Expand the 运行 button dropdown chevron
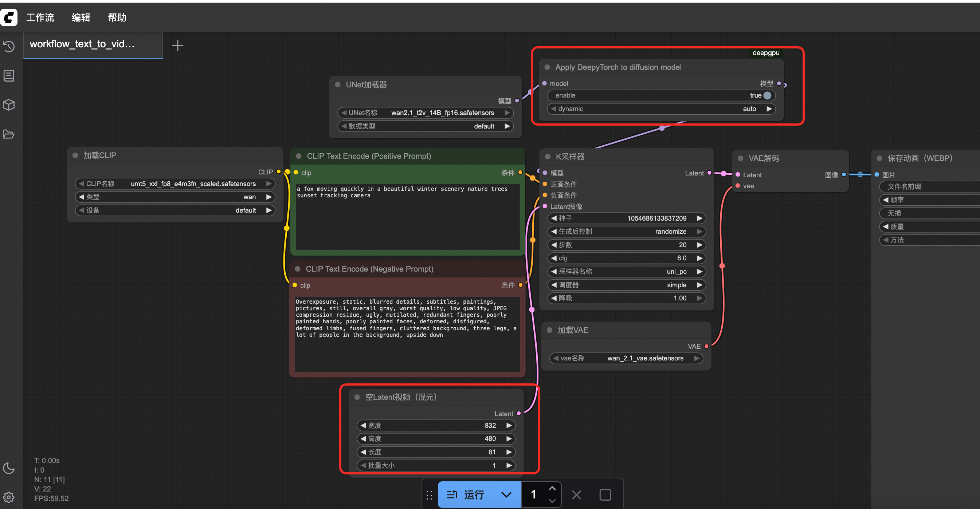980x509 pixels. tap(506, 494)
